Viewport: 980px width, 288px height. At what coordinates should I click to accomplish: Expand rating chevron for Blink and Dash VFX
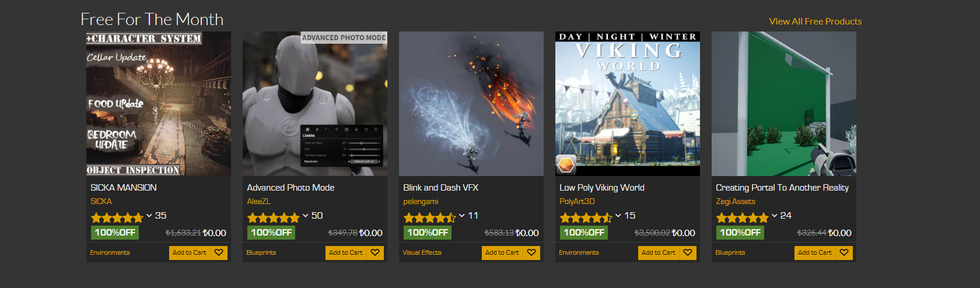tap(462, 216)
